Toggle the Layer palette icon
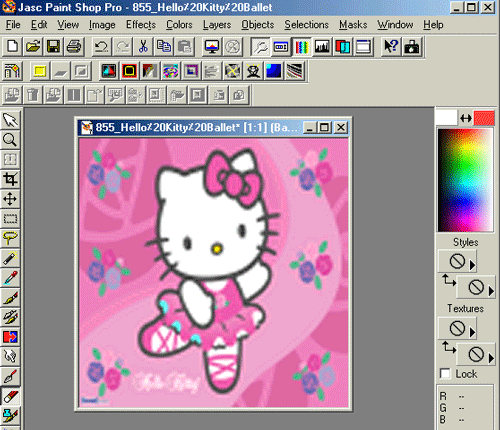The image size is (500, 430). click(343, 46)
